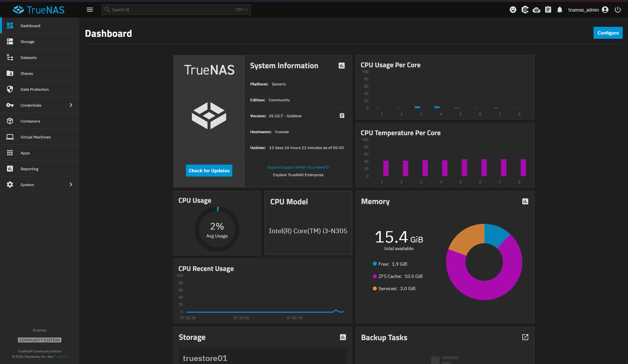This screenshot has height=364, width=628.
Task: Open the feedback smiley icon
Action: (x=513, y=10)
